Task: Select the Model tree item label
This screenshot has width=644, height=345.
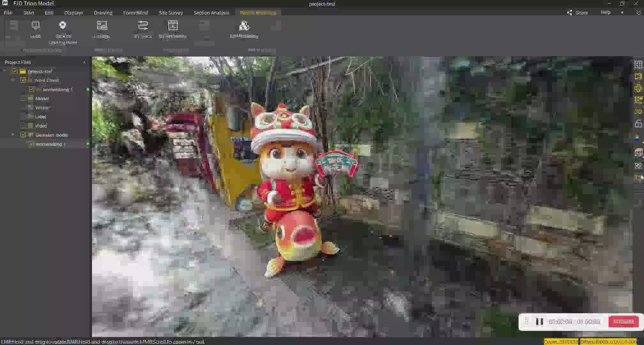Action: [42, 98]
